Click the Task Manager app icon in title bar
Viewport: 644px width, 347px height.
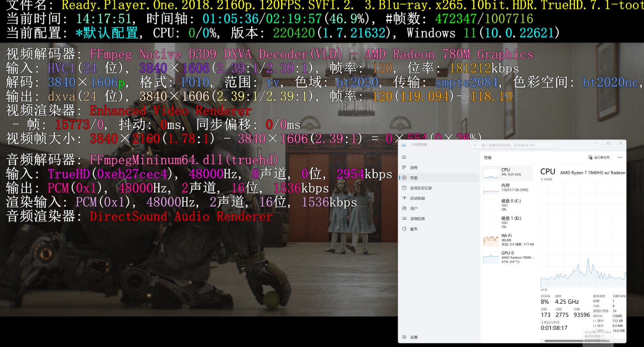click(x=404, y=145)
